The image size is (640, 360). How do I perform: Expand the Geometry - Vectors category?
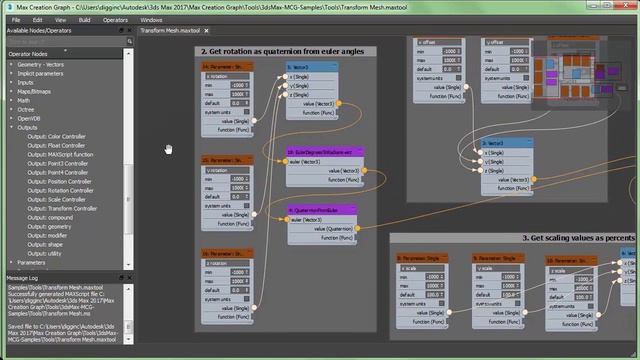click(x=11, y=64)
